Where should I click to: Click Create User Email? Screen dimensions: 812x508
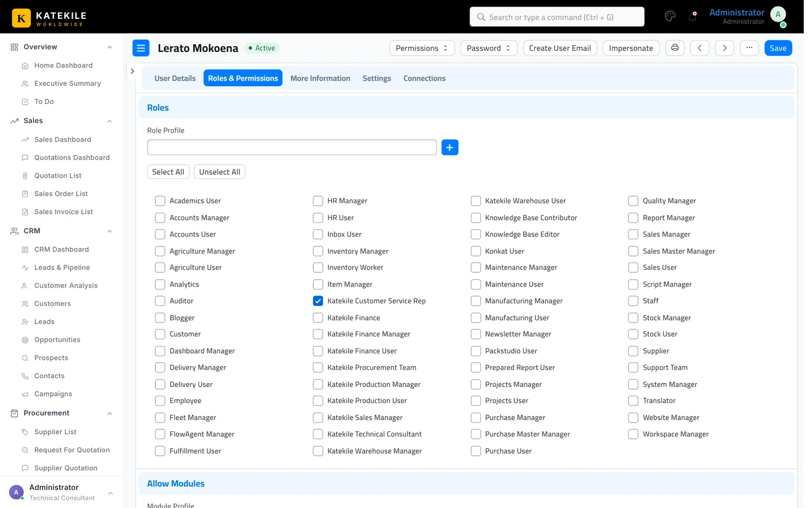pos(560,48)
